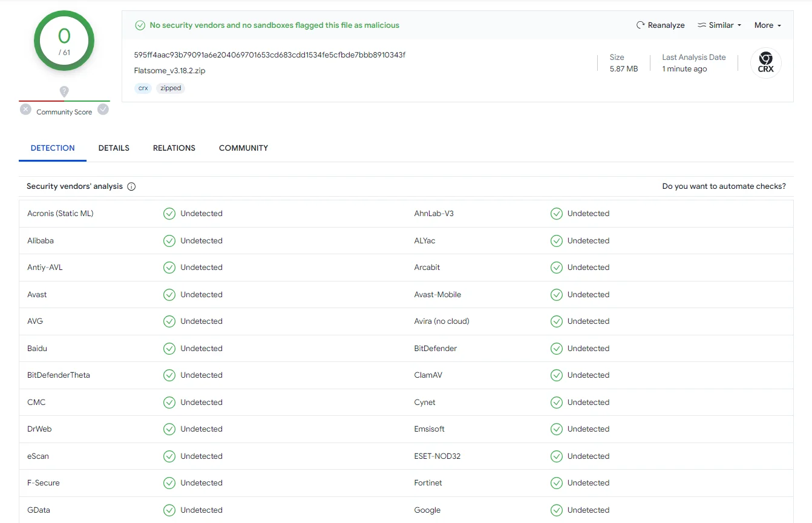The width and height of the screenshot is (812, 523).
Task: Click the ESET-NOD32 vendor name
Action: [x=437, y=456]
